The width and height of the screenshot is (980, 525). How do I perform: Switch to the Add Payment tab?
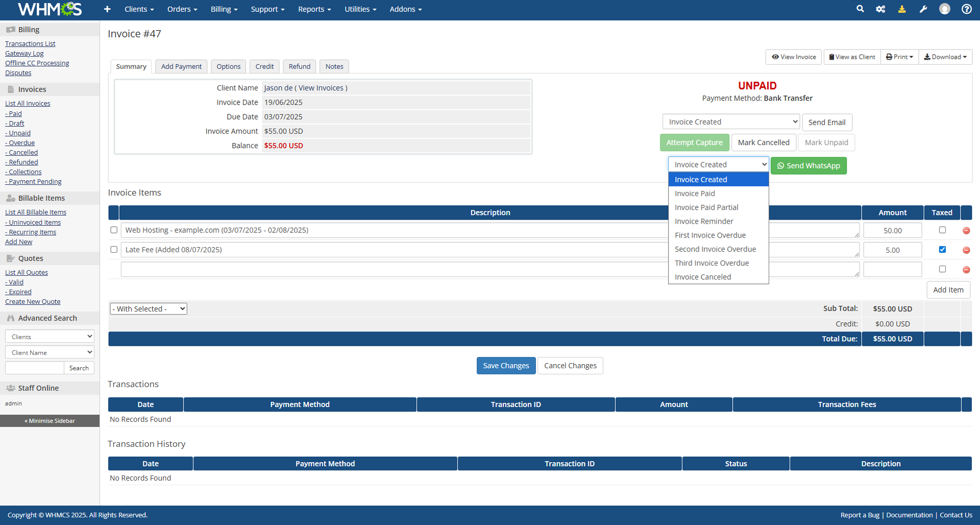[181, 66]
